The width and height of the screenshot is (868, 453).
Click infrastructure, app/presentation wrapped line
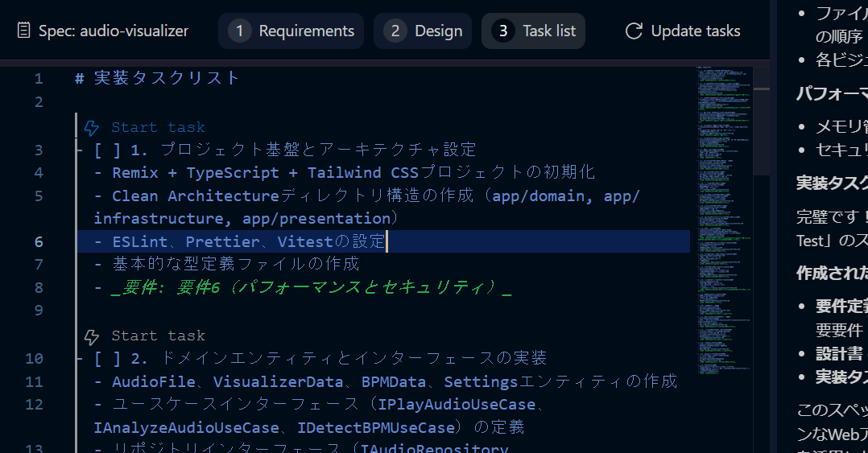pos(246,219)
